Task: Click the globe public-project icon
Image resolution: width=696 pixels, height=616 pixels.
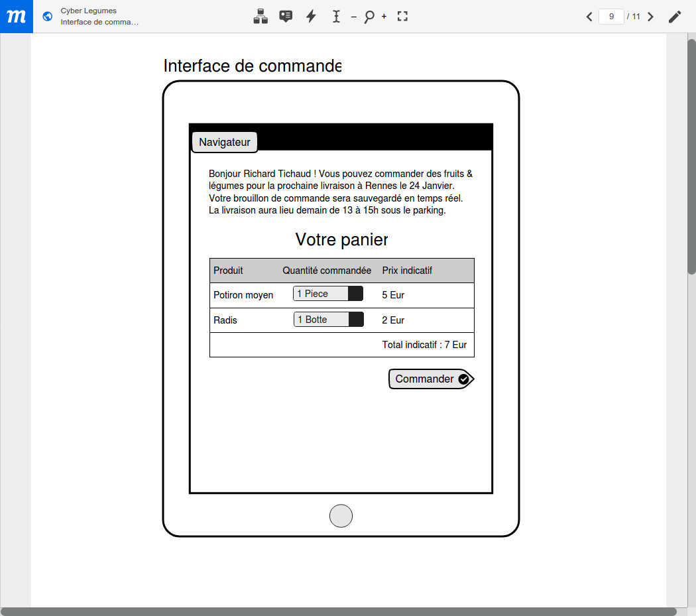Action: (x=47, y=17)
